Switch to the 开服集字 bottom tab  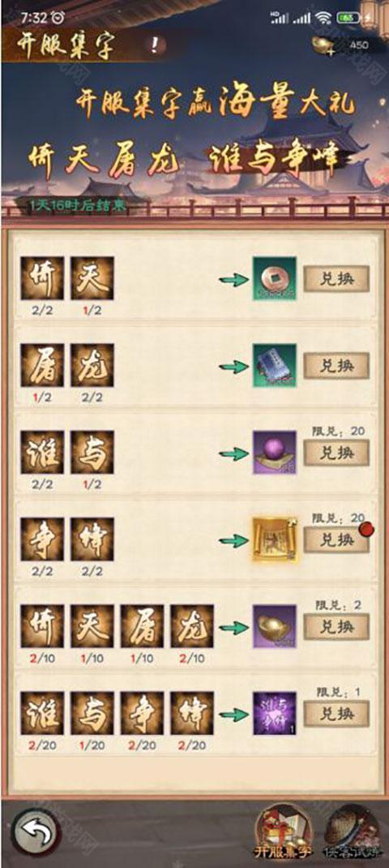(x=284, y=832)
